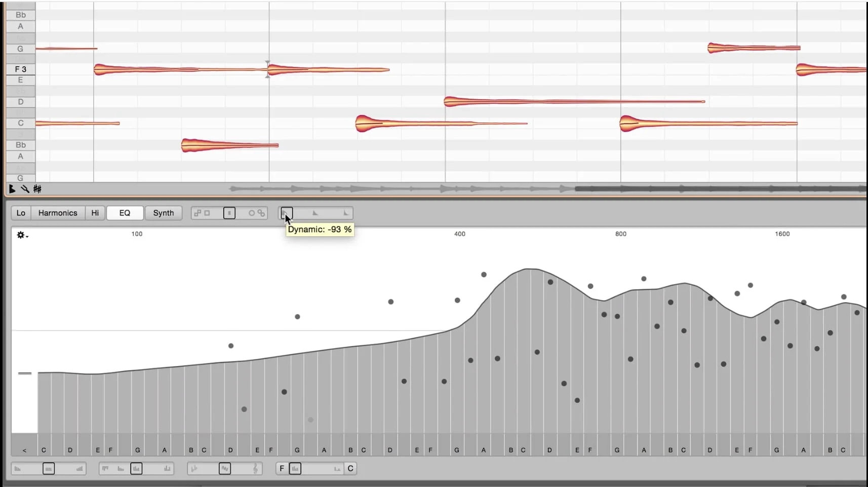This screenshot has height=487, width=868.
Task: Open the gear dropdown arrow in the EQ panel
Action: (27, 237)
